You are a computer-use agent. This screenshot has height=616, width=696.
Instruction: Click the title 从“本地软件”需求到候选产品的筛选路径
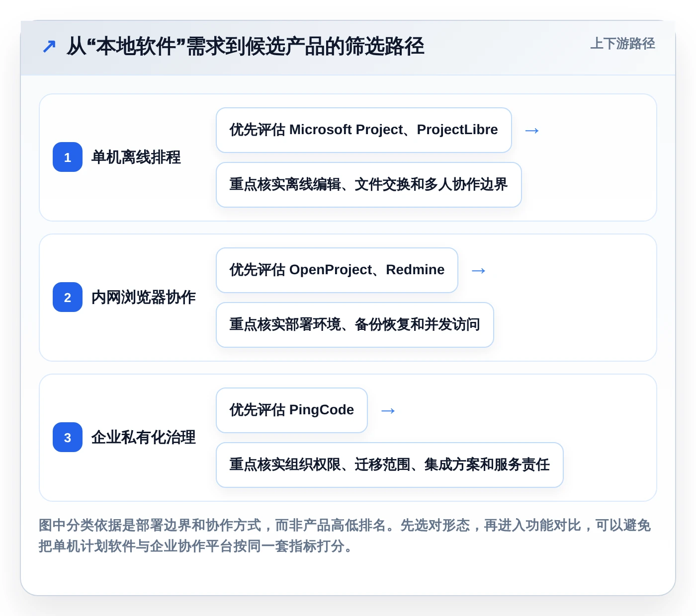246,47
